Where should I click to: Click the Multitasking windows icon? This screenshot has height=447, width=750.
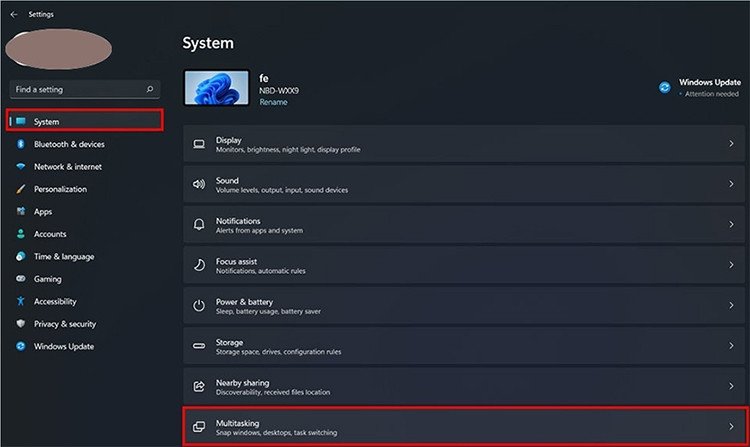click(x=199, y=426)
